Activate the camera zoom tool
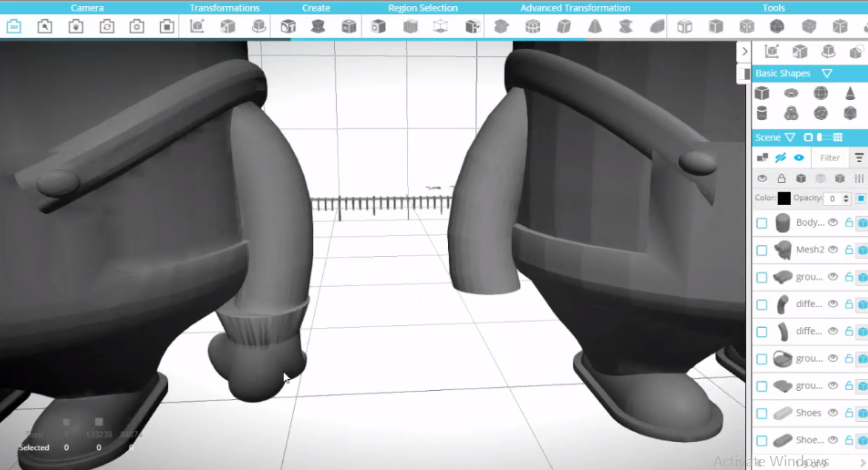This screenshot has height=470, width=868. pos(45,27)
